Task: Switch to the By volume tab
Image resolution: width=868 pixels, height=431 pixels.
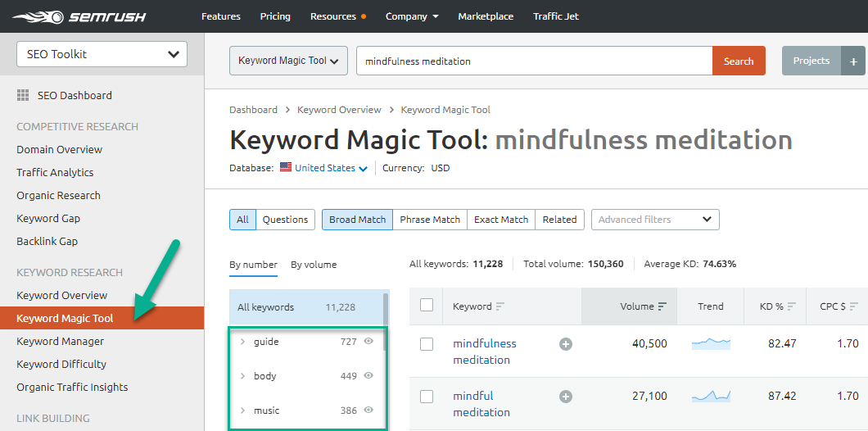Action: [314, 265]
